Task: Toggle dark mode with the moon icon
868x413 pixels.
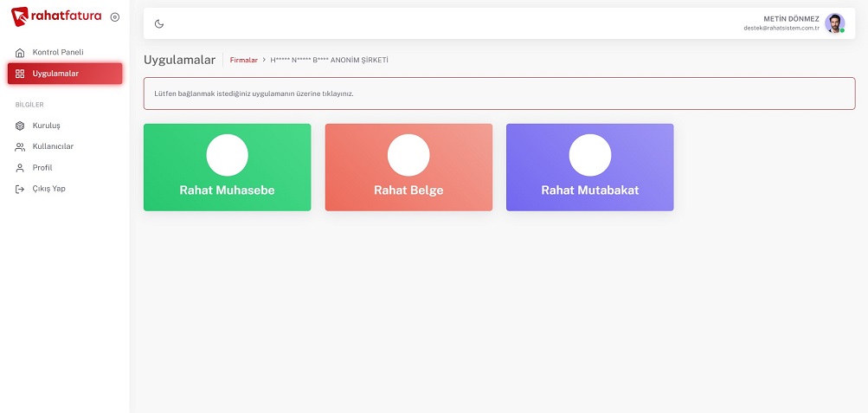Action: pos(159,23)
